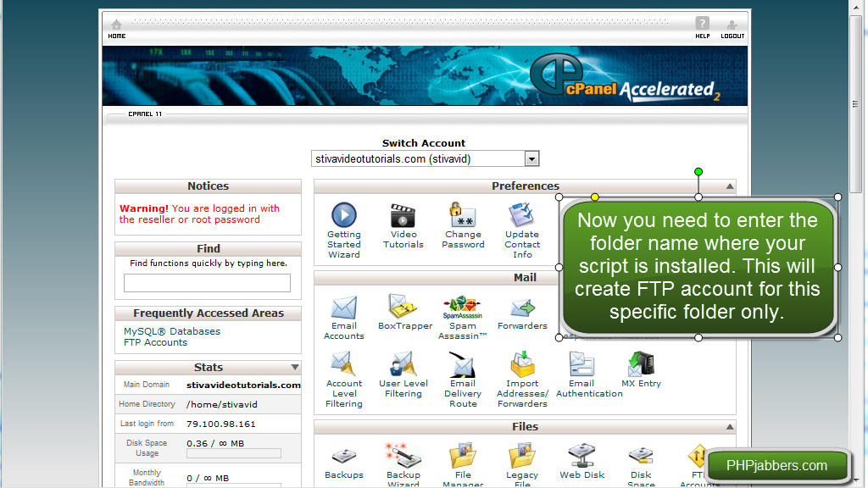Click the Find functions search box
The height and width of the screenshot is (488, 868).
tap(207, 283)
